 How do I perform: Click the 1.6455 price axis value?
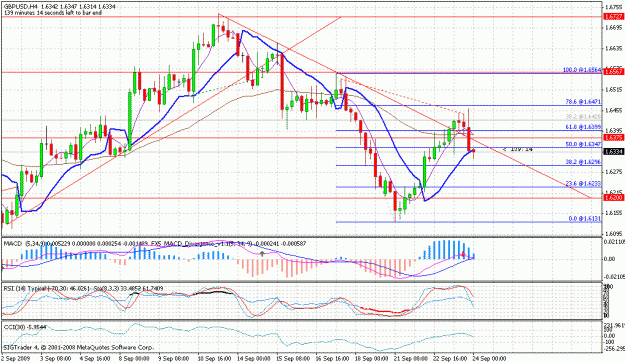[x=614, y=110]
